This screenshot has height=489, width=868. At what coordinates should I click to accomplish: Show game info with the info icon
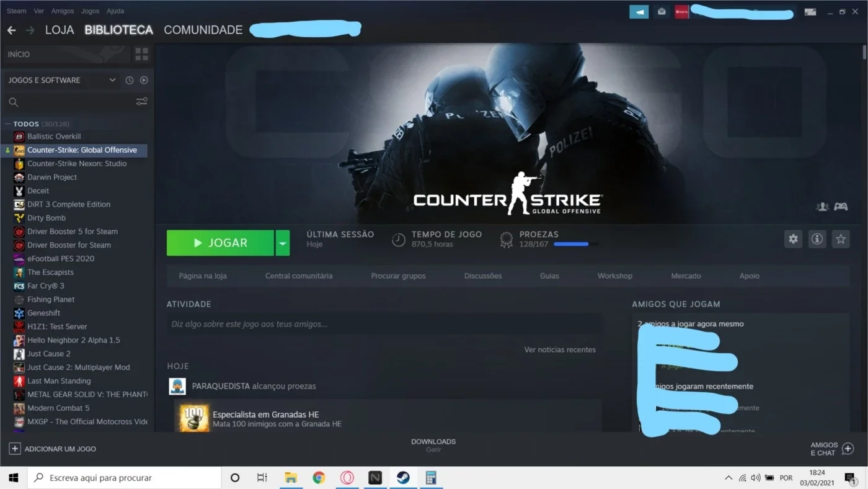click(x=817, y=239)
